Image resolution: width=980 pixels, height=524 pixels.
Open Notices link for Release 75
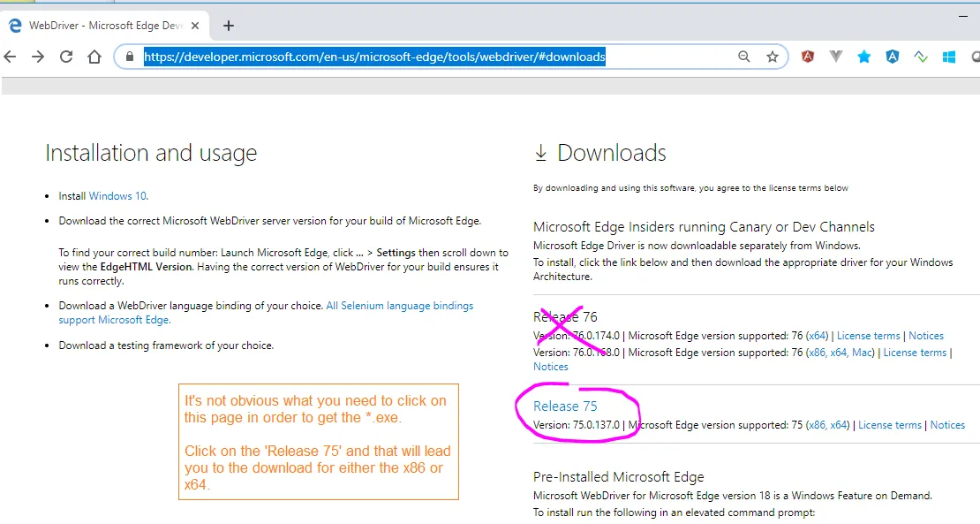click(947, 425)
